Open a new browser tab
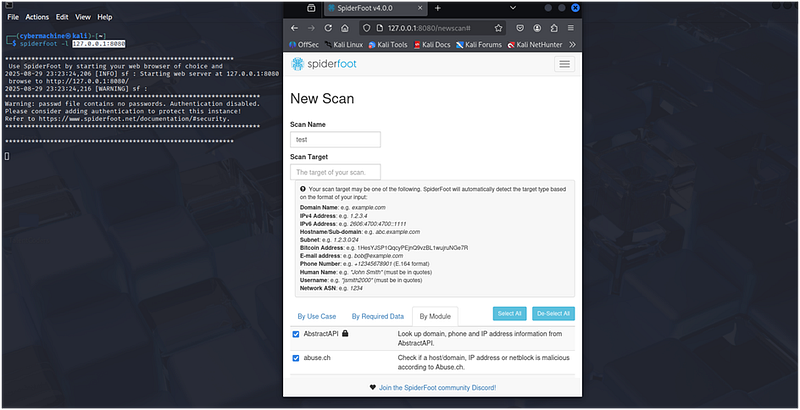This screenshot has width=800, height=410. (437, 8)
